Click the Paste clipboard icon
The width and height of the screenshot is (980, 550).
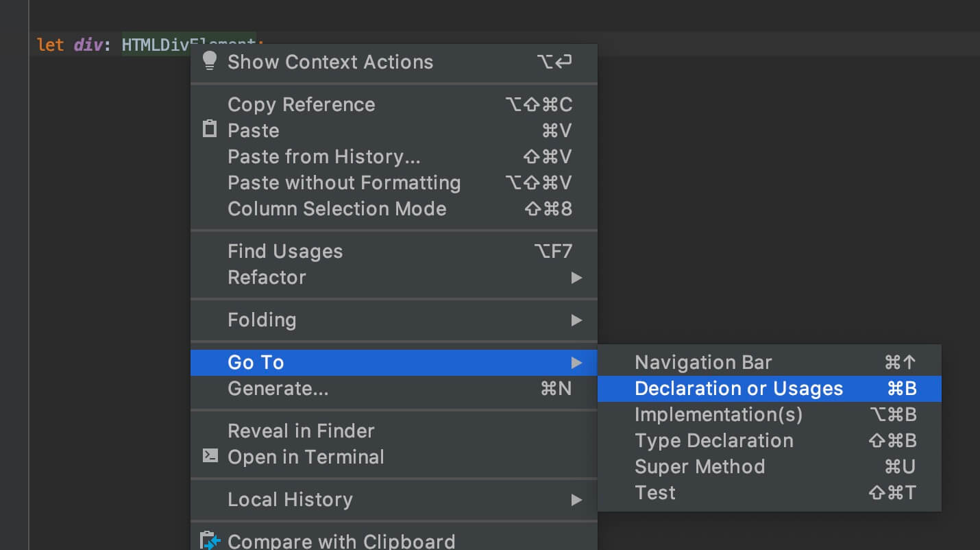click(210, 129)
